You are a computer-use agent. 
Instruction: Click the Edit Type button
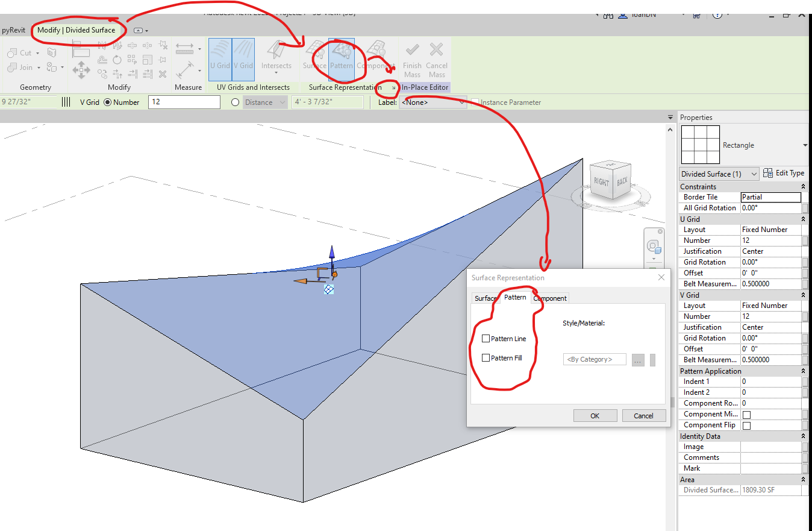click(784, 173)
